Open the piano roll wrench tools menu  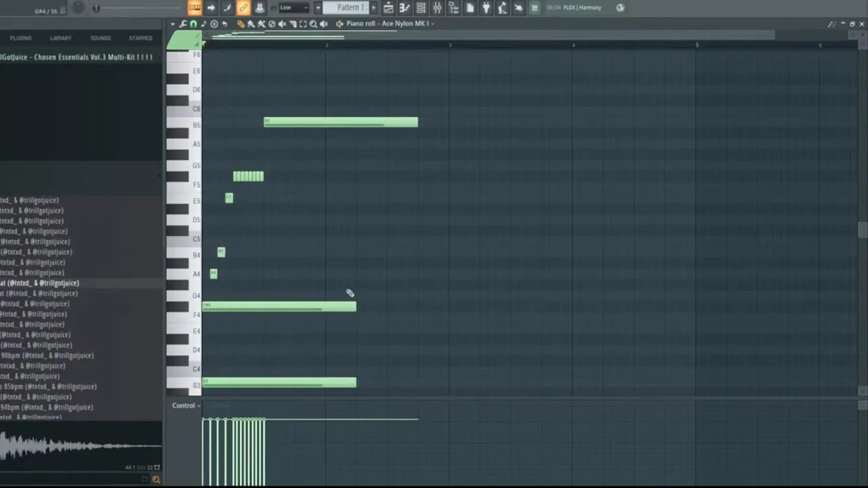(183, 24)
